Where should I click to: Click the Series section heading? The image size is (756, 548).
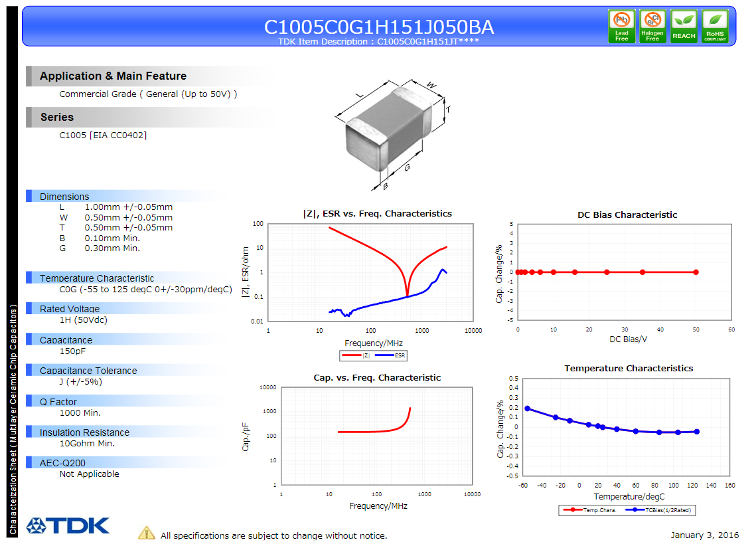tap(57, 117)
